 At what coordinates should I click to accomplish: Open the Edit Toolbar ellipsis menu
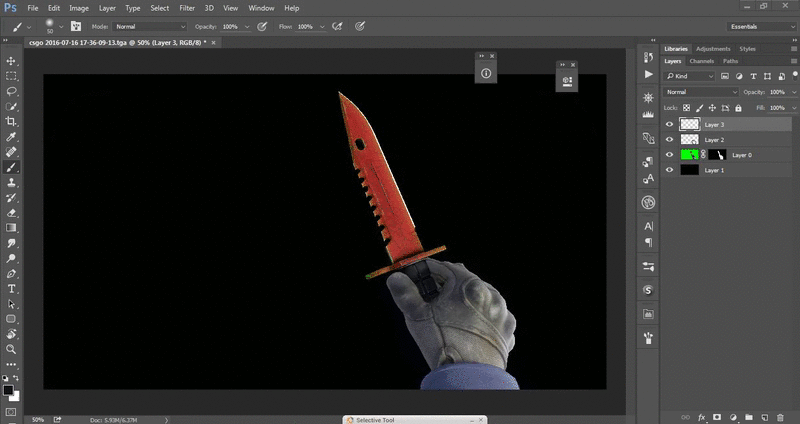[11, 364]
